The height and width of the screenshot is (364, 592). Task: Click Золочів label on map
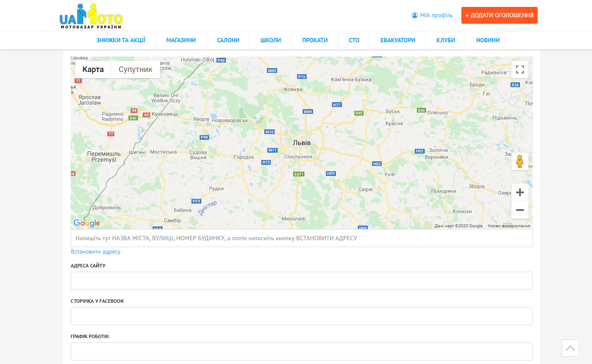tap(439, 150)
